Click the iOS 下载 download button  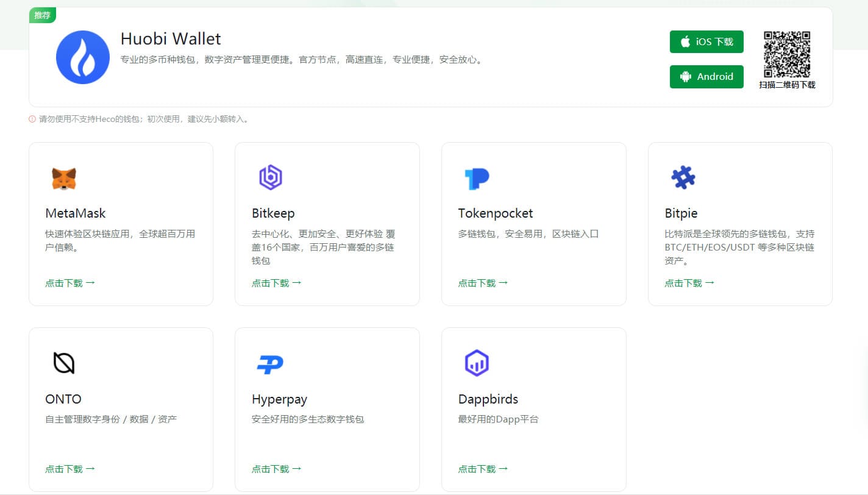(706, 41)
